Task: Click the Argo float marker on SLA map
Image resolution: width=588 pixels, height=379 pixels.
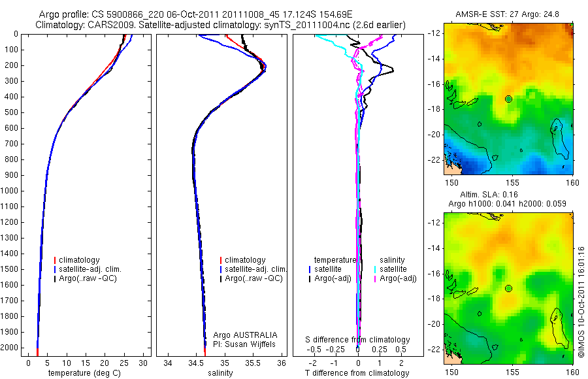Action: [508, 289]
